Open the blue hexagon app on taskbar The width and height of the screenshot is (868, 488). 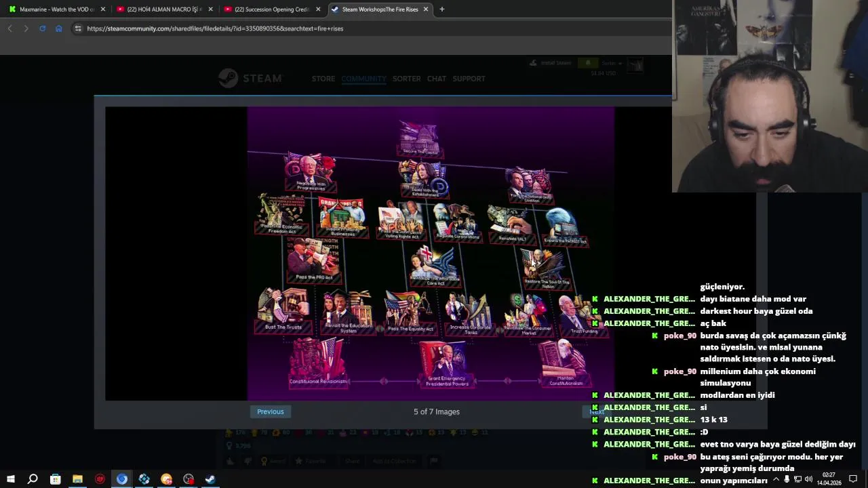[144, 479]
